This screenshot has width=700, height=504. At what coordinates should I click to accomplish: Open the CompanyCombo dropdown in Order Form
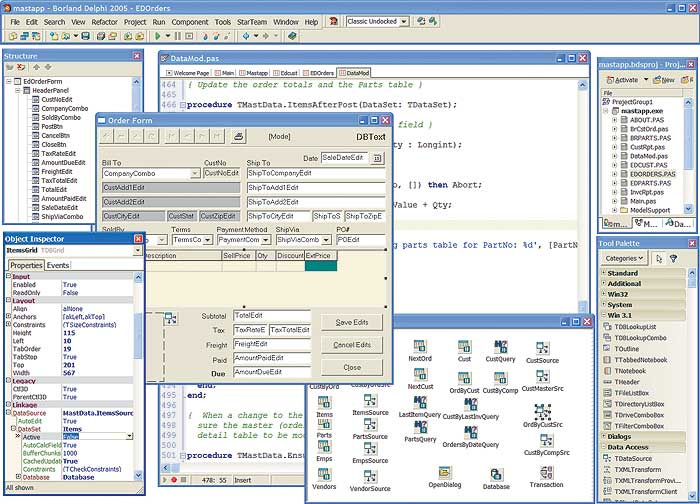coord(195,173)
